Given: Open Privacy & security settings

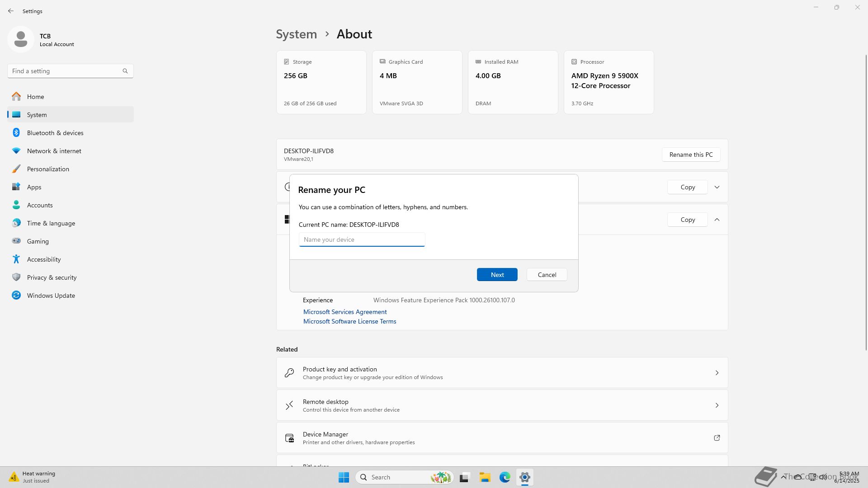Looking at the screenshot, I should (x=52, y=277).
